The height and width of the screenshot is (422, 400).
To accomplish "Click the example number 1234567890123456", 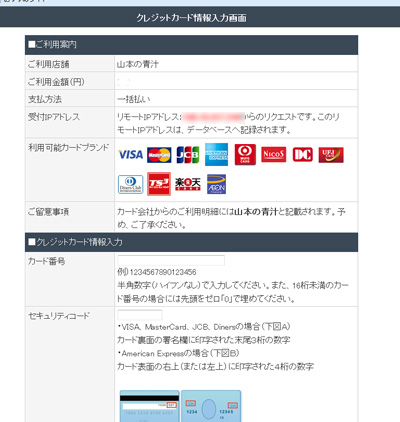I will 163,272.
